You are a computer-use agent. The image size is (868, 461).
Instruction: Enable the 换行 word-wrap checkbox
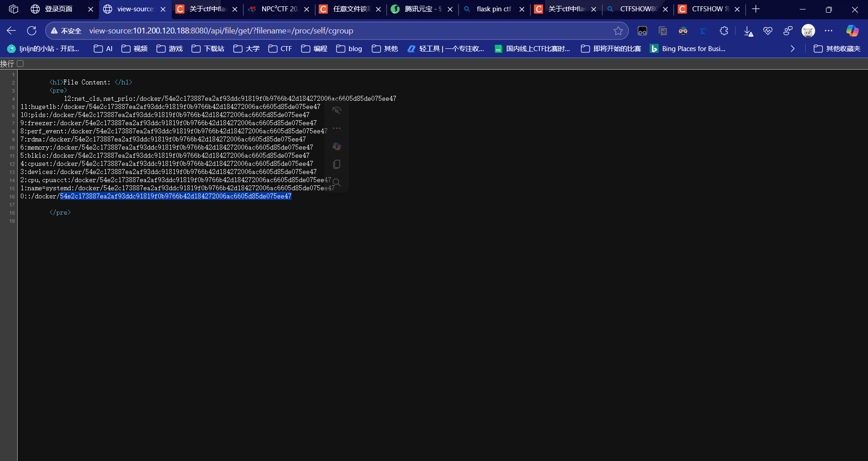(20, 64)
